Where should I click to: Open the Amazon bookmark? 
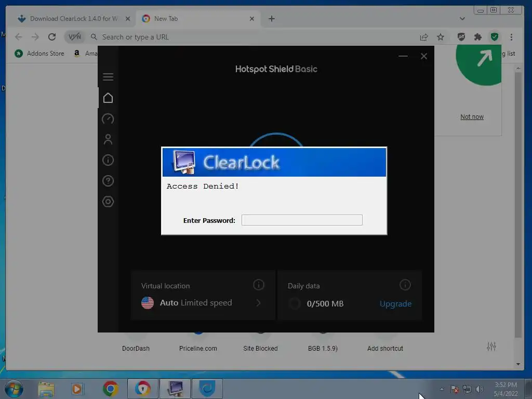(85, 54)
